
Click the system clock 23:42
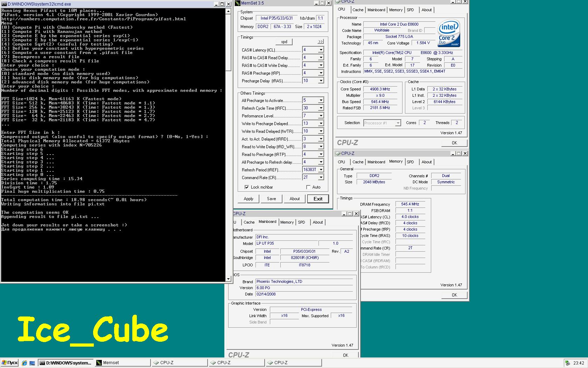[579, 363]
